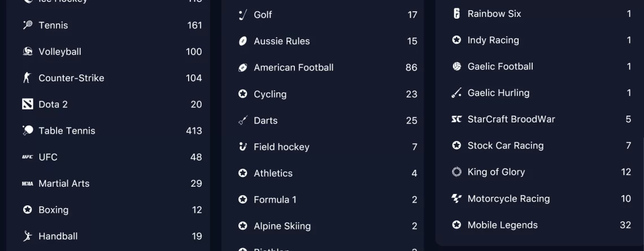The height and width of the screenshot is (251, 644).
Task: Open the Darts sport listing
Action: point(327,121)
